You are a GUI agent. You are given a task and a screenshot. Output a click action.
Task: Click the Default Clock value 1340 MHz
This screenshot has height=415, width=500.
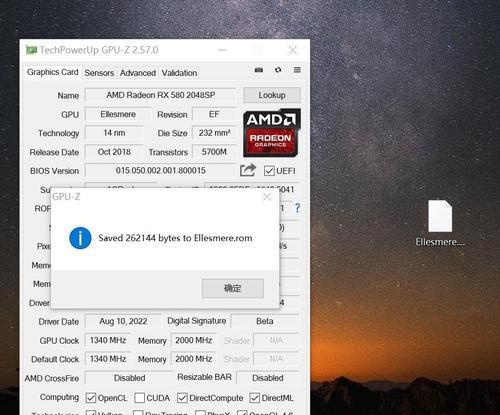(x=108, y=359)
